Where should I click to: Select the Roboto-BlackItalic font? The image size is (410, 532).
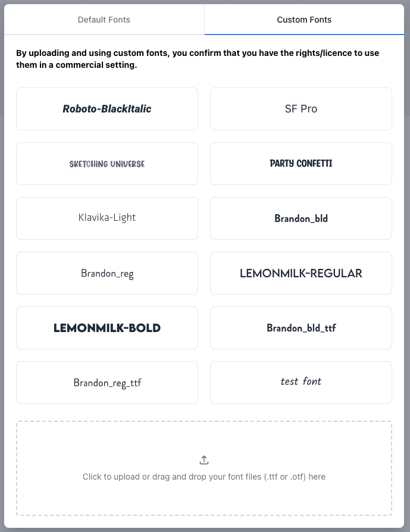click(107, 109)
